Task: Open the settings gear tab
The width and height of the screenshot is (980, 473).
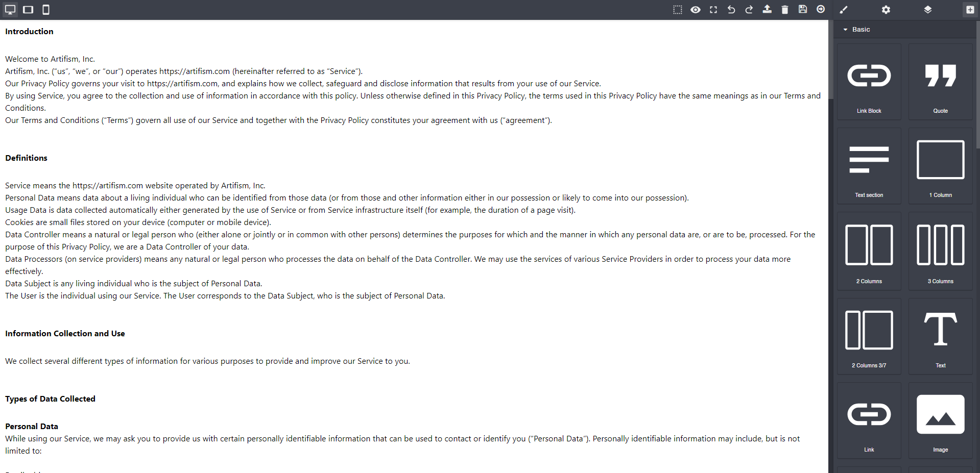Action: (x=886, y=10)
